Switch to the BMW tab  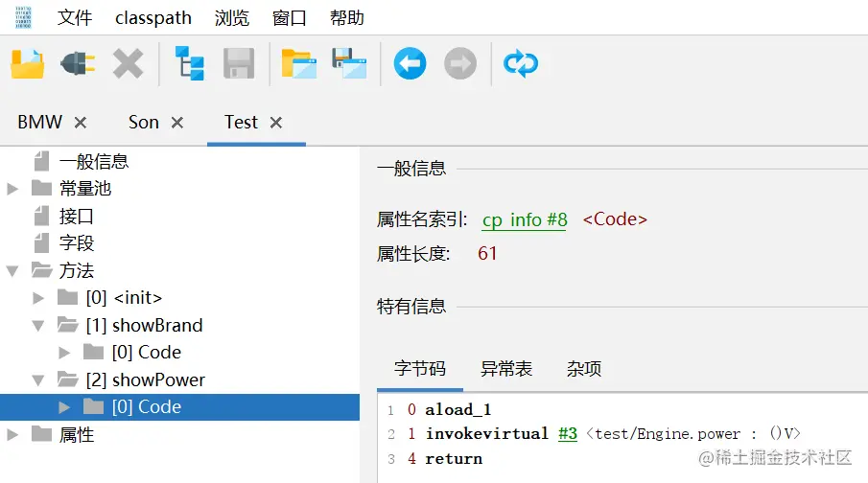tap(40, 123)
